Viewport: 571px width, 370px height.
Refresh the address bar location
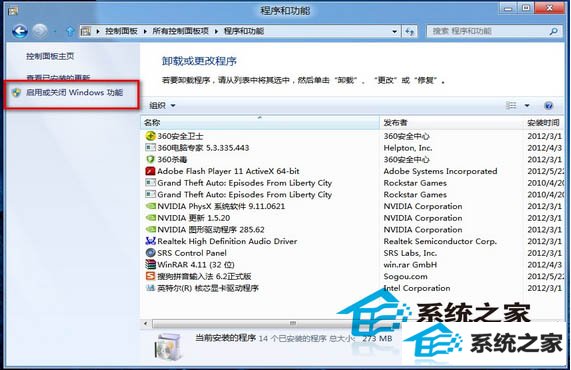coord(410,32)
